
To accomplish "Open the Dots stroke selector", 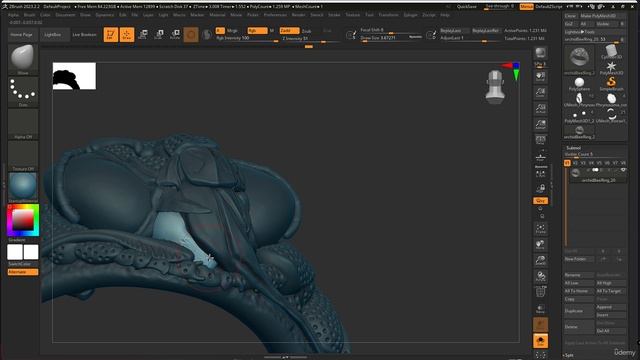I will click(23, 92).
